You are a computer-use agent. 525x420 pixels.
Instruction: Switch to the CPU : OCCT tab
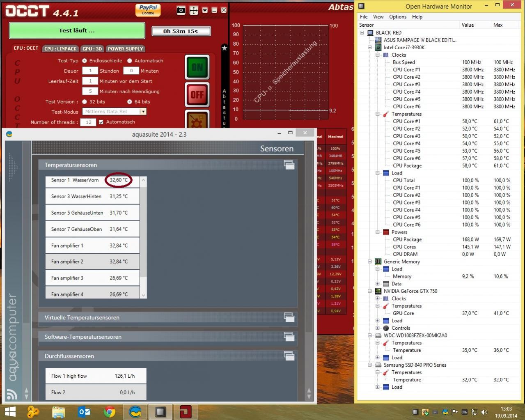tap(26, 48)
